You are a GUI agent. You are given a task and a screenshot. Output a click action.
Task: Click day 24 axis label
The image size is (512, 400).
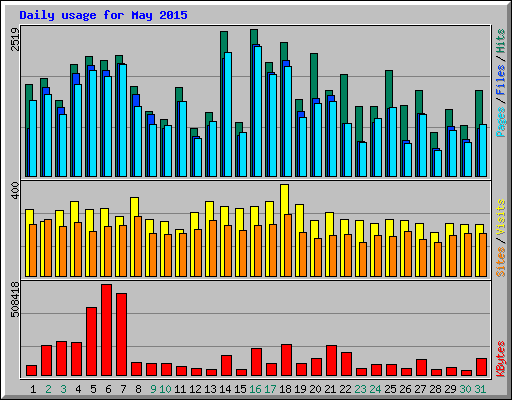click(375, 389)
